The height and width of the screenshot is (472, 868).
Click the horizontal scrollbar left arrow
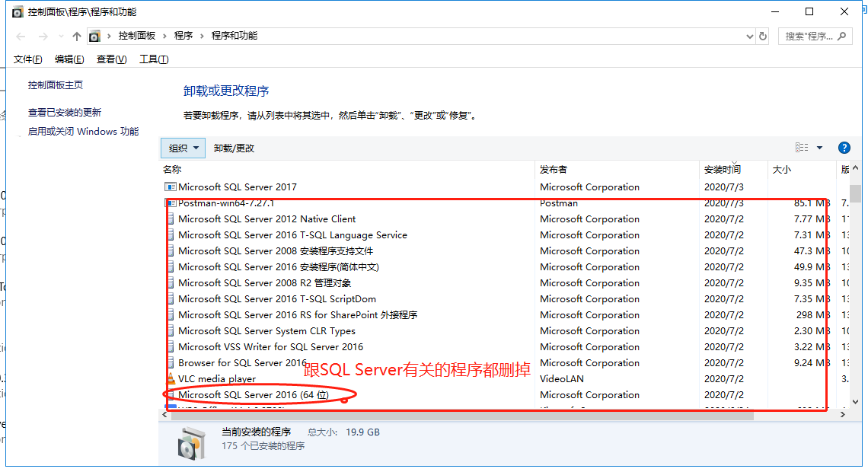point(164,414)
